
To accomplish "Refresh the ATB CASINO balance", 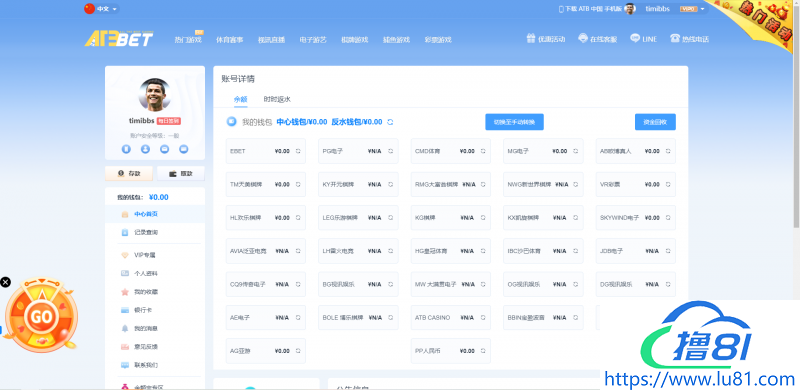I will pyautogui.click(x=483, y=318).
